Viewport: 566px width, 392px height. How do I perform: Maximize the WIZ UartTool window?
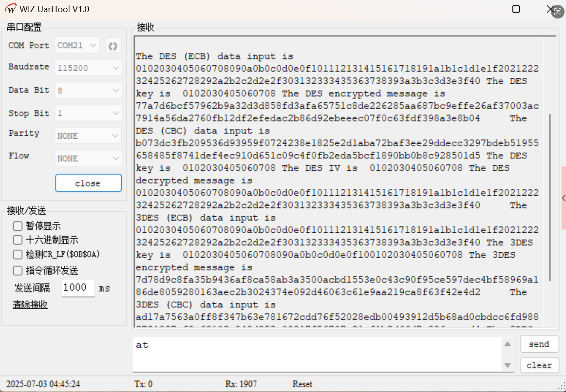coord(516,9)
